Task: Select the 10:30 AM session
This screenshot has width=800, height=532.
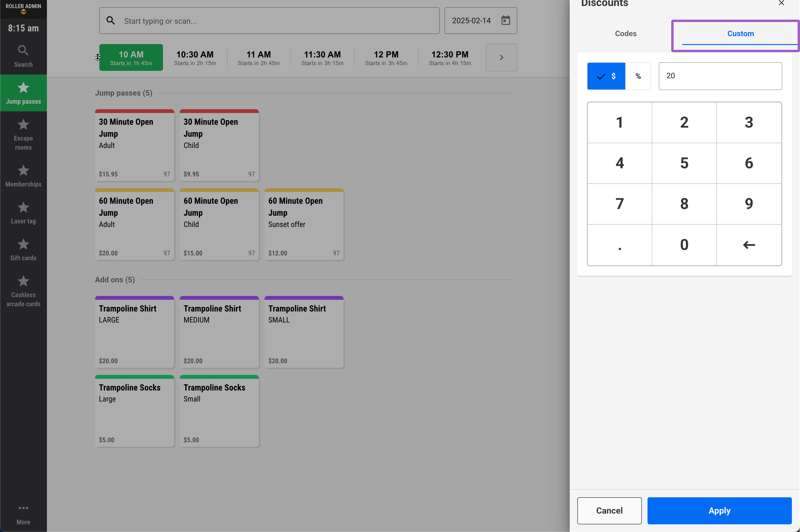Action: tap(195, 58)
